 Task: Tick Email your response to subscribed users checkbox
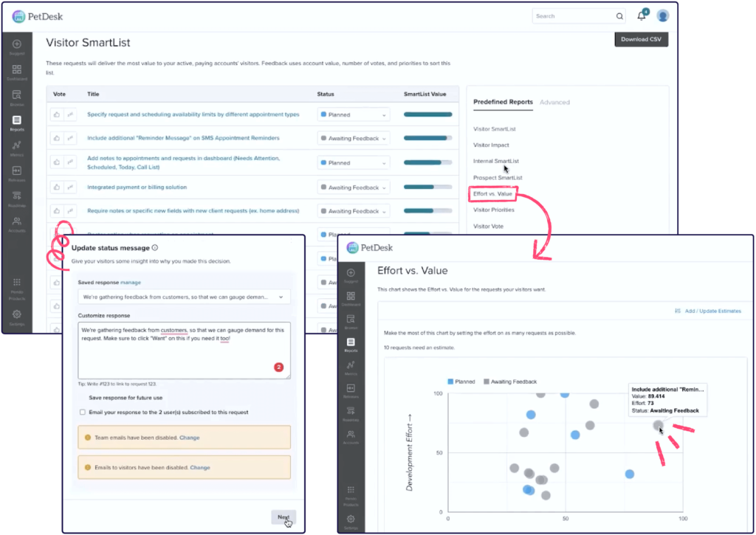83,412
